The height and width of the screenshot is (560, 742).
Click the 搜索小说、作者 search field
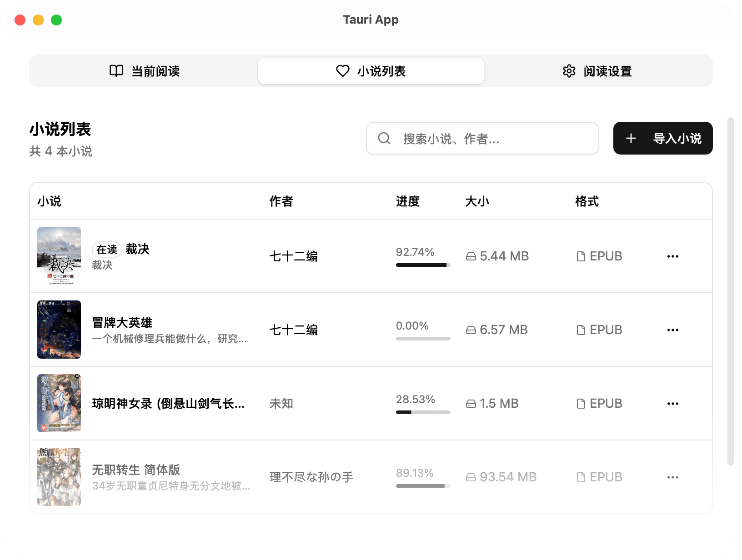[x=482, y=138]
